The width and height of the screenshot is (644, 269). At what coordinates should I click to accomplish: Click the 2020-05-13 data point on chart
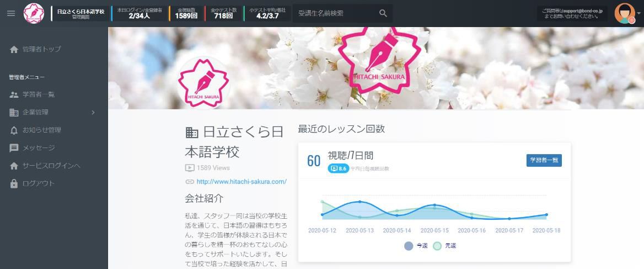click(x=359, y=202)
